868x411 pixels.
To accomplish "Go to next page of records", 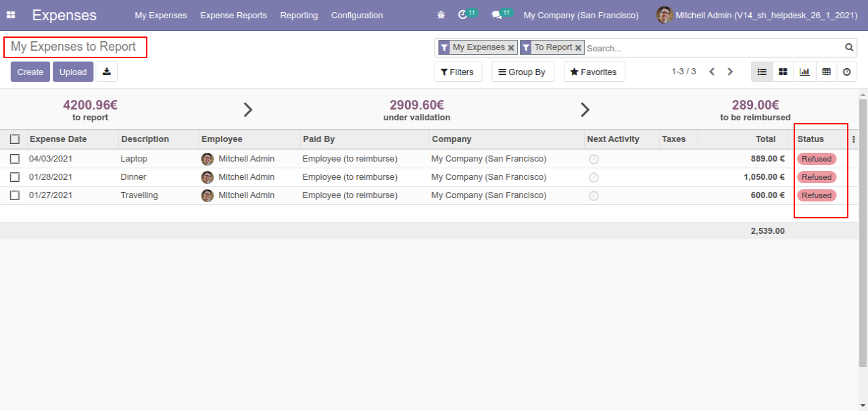I will (730, 72).
